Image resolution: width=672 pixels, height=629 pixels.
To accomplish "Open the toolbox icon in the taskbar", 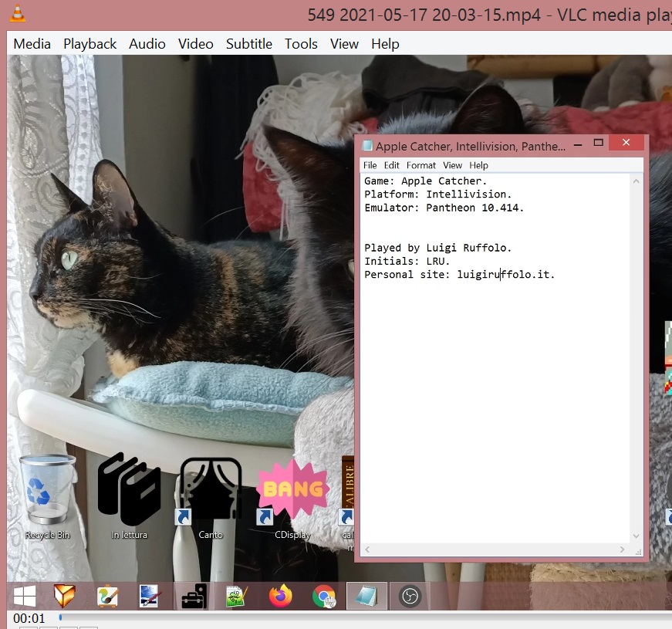I will (x=194, y=596).
